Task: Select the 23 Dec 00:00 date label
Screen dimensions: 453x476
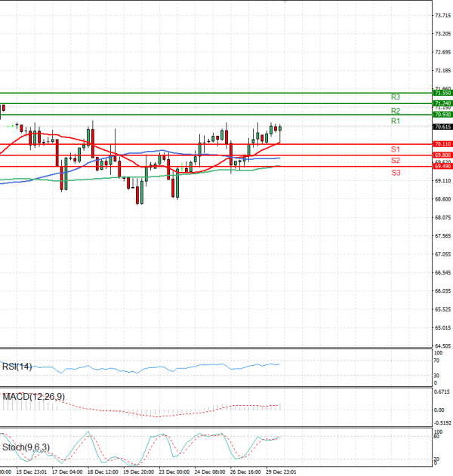Action: (174, 472)
